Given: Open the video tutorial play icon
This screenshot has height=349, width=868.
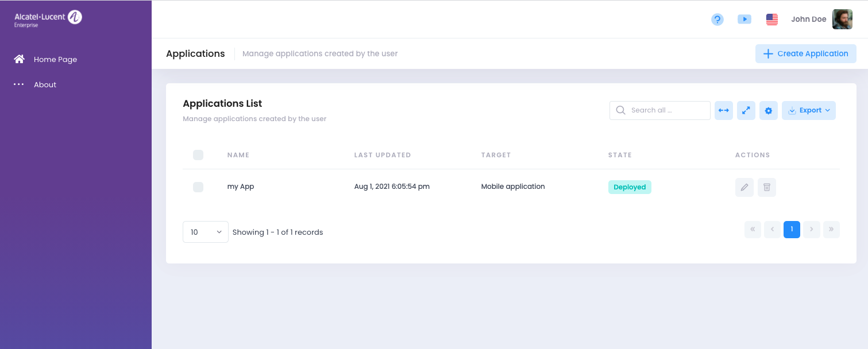Looking at the screenshot, I should 744,20.
